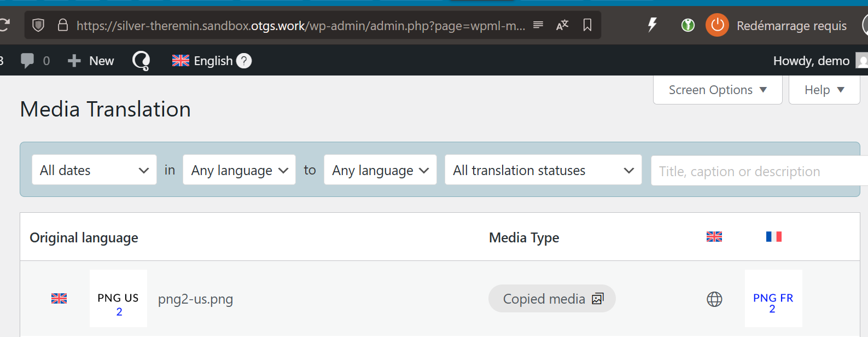Click the WPML Q logo icon
The width and height of the screenshot is (868, 337).
point(141,61)
